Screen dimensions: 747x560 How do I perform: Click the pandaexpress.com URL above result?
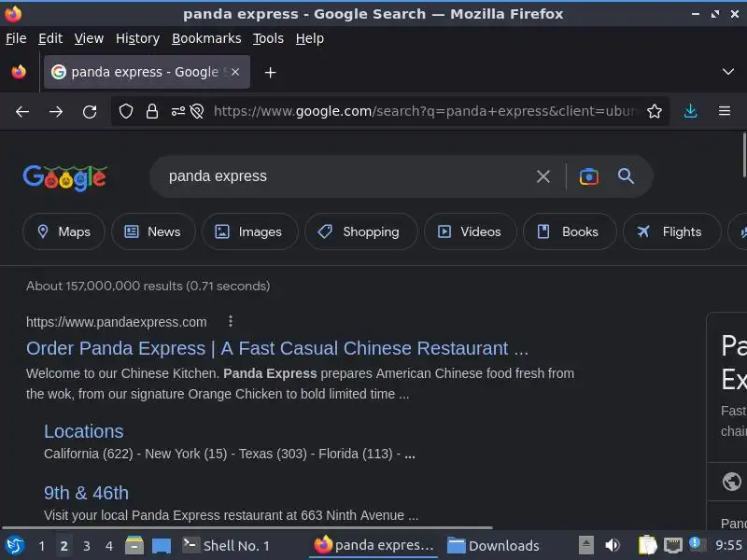(117, 322)
